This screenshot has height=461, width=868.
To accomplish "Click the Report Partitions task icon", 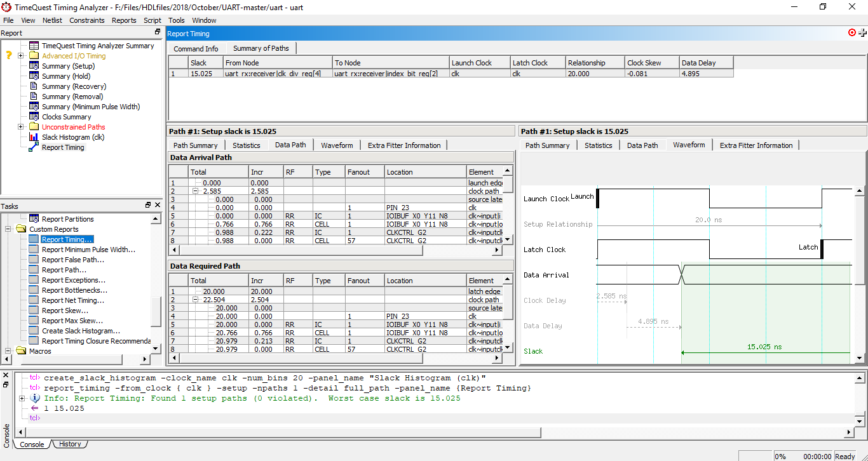I will point(34,219).
